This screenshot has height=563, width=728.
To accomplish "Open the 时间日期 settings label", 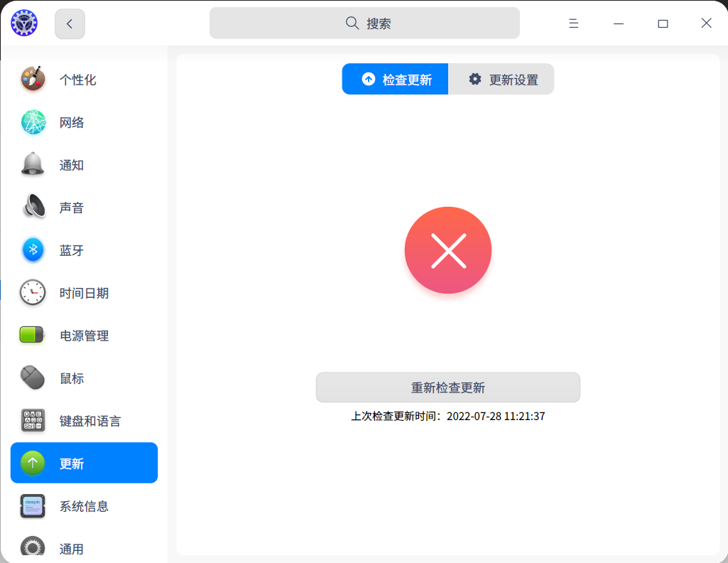I will 84,293.
